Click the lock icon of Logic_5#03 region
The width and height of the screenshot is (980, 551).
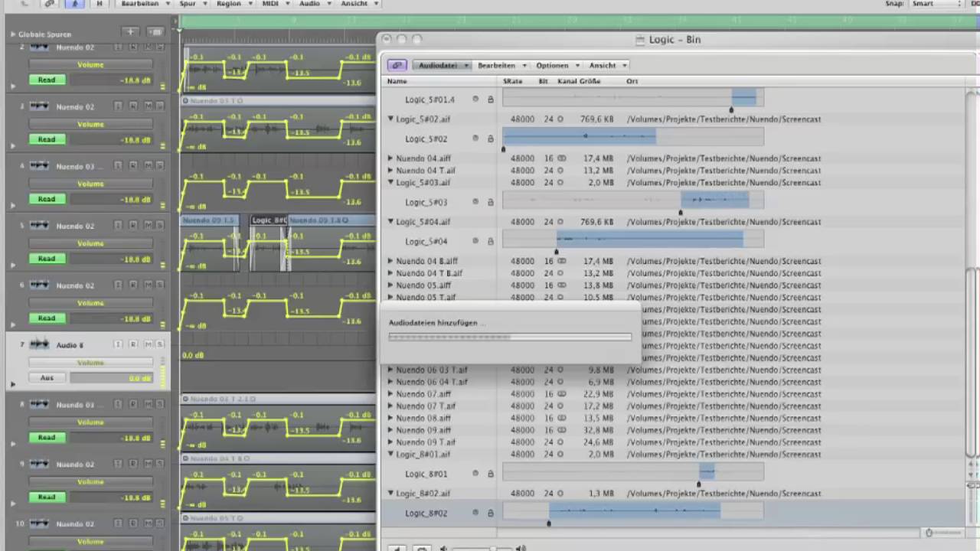pos(491,202)
